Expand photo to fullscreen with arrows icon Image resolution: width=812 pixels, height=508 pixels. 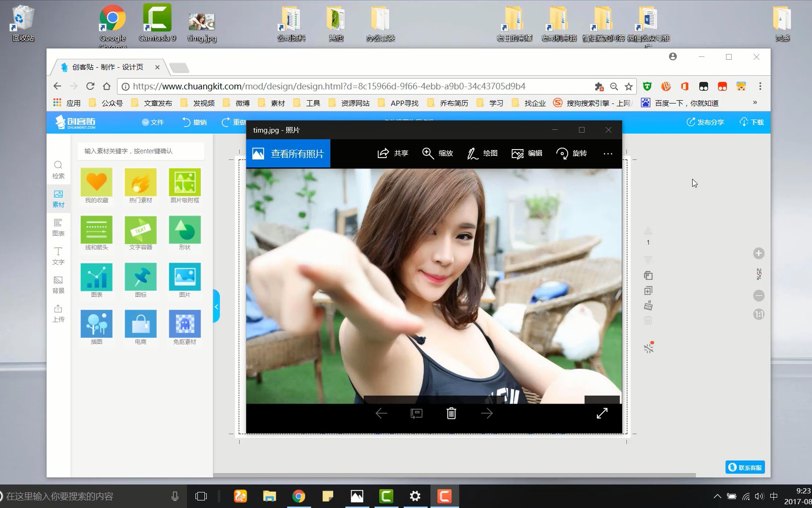(x=602, y=413)
